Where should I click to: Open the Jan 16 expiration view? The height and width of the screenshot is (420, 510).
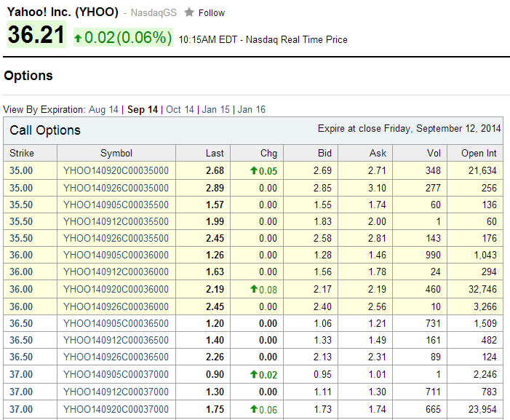click(252, 109)
